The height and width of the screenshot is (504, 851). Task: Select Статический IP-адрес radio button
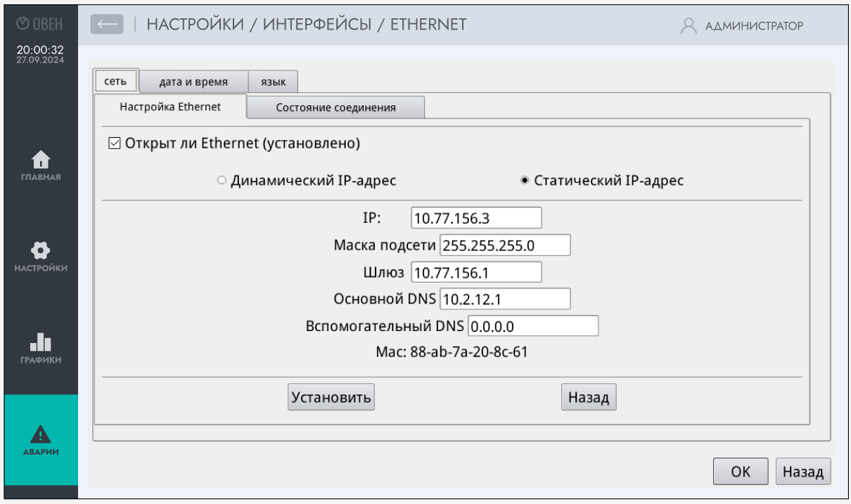pyautogui.click(x=525, y=181)
